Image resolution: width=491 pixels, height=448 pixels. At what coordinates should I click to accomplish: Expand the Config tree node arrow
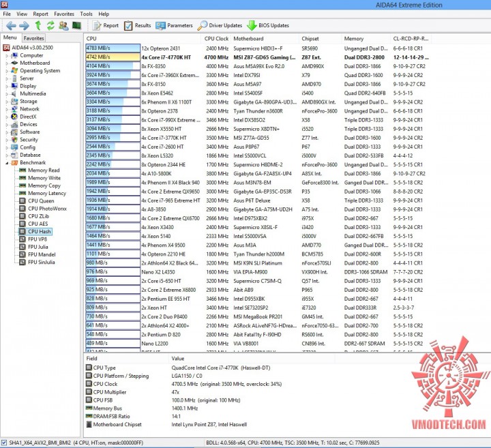pyautogui.click(x=7, y=148)
